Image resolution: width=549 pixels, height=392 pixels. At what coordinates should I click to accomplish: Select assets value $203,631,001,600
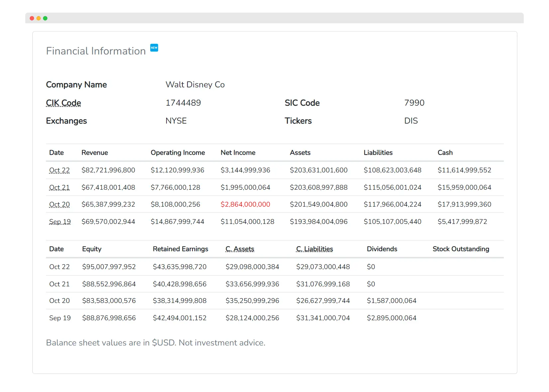(x=319, y=170)
